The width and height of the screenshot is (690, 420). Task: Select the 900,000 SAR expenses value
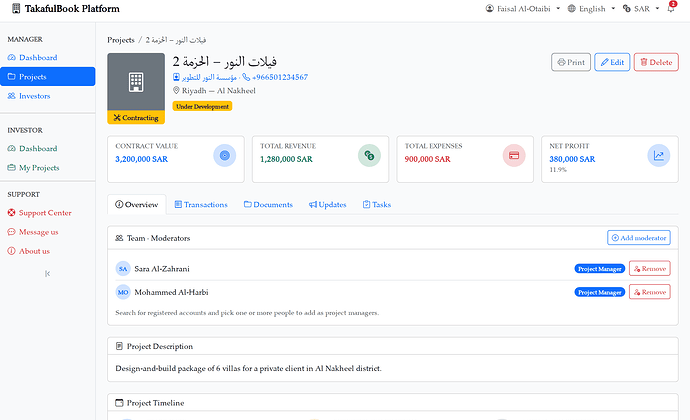(x=428, y=159)
